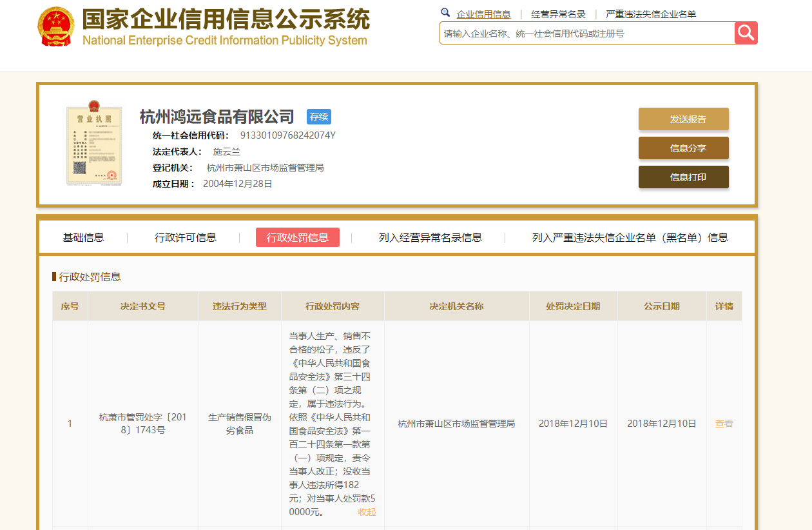Open the 经营异常名录 link
The image size is (812, 530).
558,14
